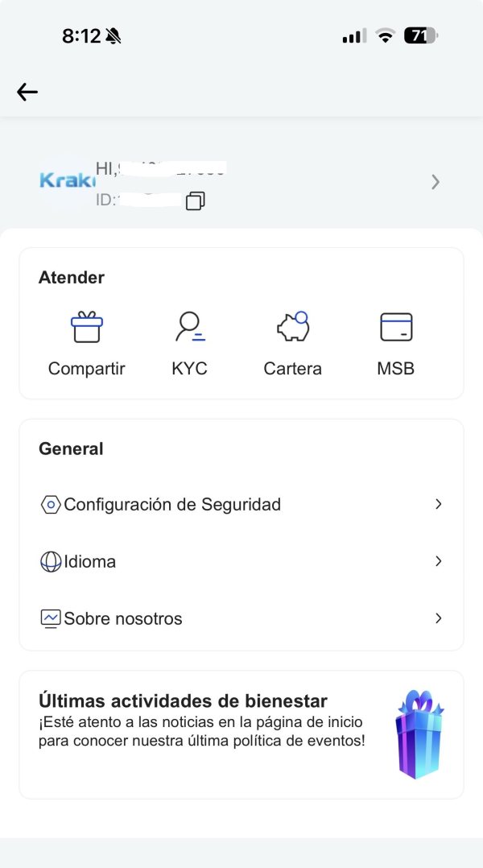Tap the back arrow icon
The image size is (483, 868).
tap(27, 92)
